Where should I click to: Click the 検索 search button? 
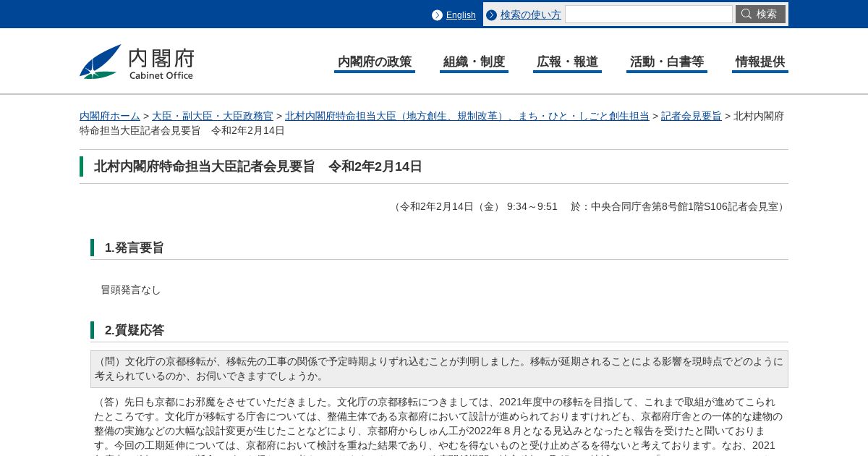(x=760, y=14)
